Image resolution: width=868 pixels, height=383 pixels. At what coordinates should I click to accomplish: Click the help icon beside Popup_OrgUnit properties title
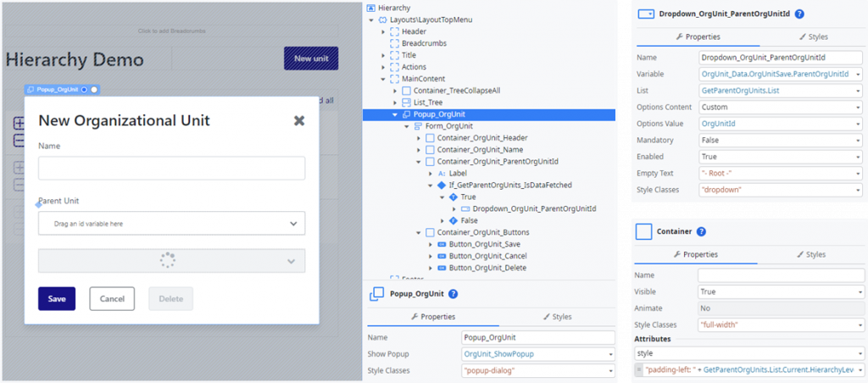(453, 294)
